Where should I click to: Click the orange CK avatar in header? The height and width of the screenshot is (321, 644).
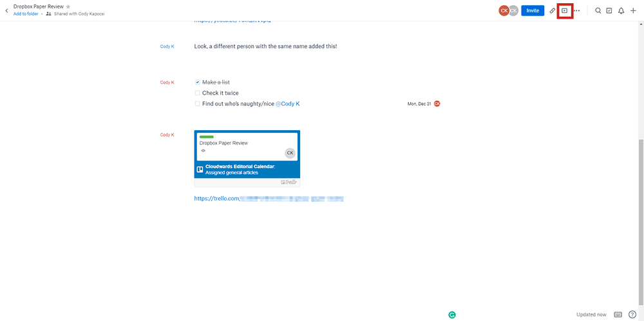[504, 11]
